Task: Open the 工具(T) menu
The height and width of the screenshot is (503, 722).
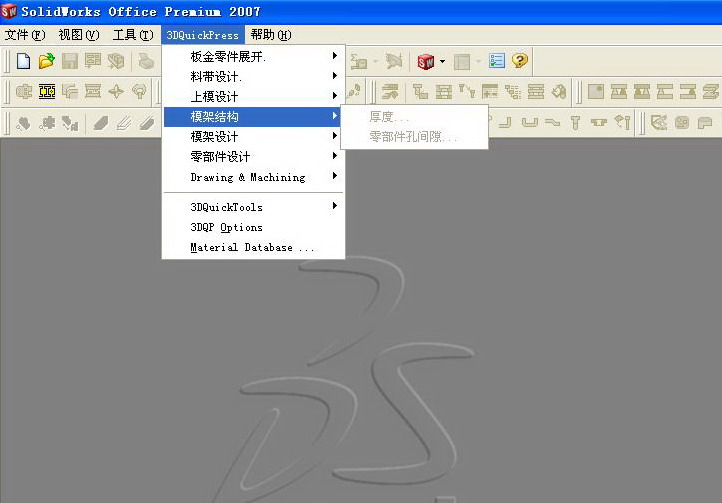Action: coord(133,35)
